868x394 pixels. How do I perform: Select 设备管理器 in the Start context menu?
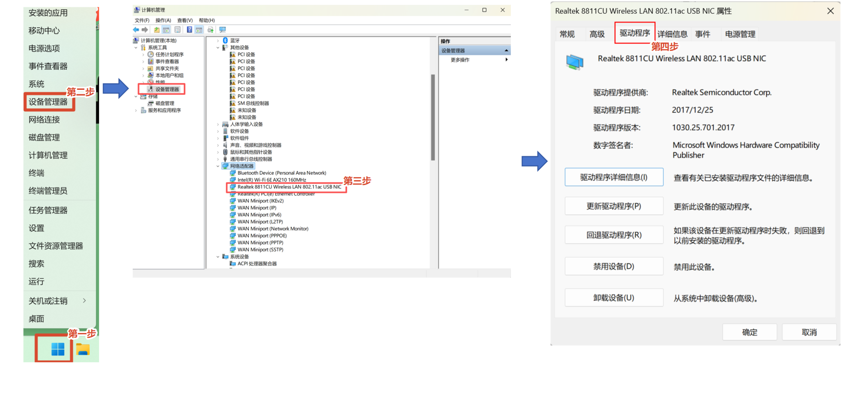pos(48,102)
